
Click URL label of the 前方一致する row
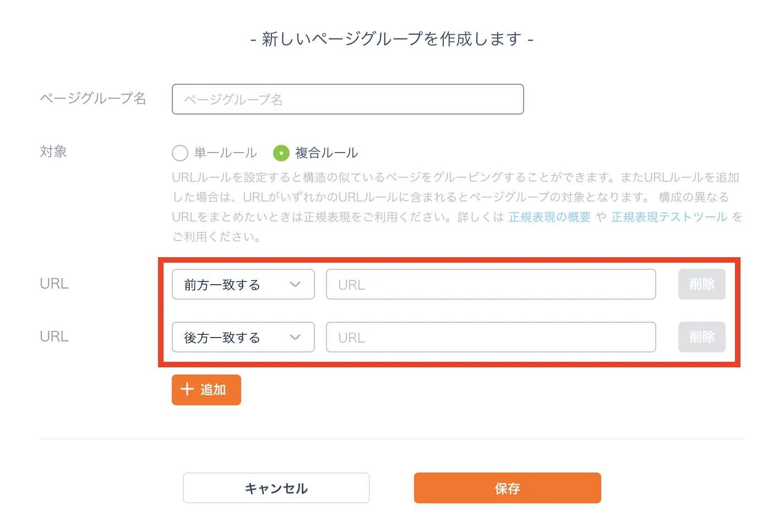tap(54, 284)
